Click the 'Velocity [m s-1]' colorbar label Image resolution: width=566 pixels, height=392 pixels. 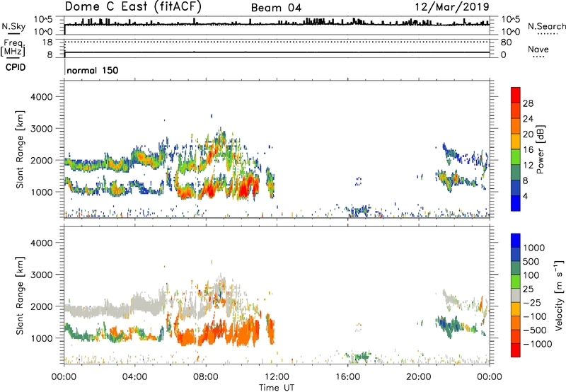click(x=559, y=295)
